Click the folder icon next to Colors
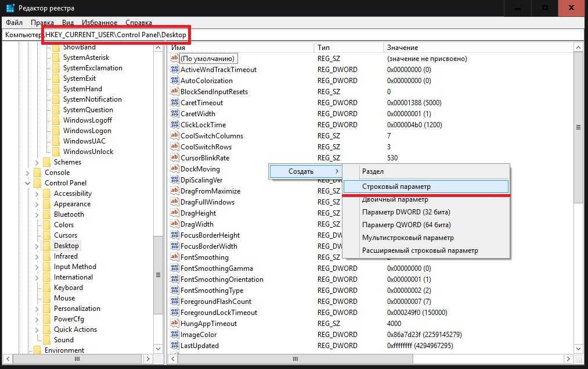 [x=47, y=225]
